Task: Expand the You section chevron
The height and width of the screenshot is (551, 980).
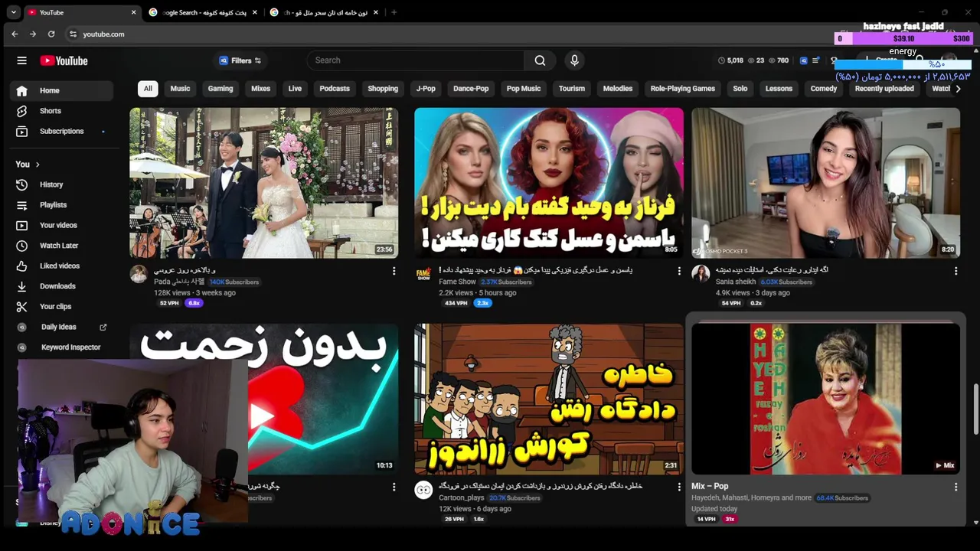Action: pos(37,165)
